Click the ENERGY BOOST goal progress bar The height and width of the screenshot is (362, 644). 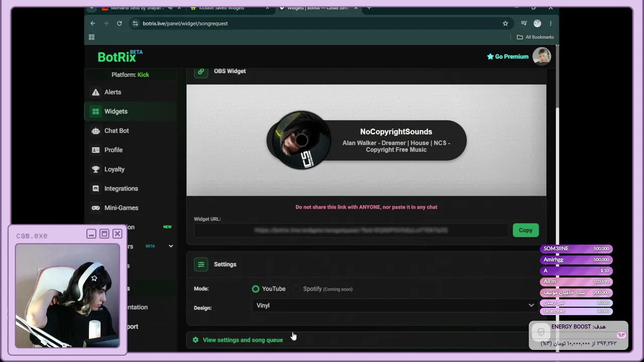(x=579, y=335)
